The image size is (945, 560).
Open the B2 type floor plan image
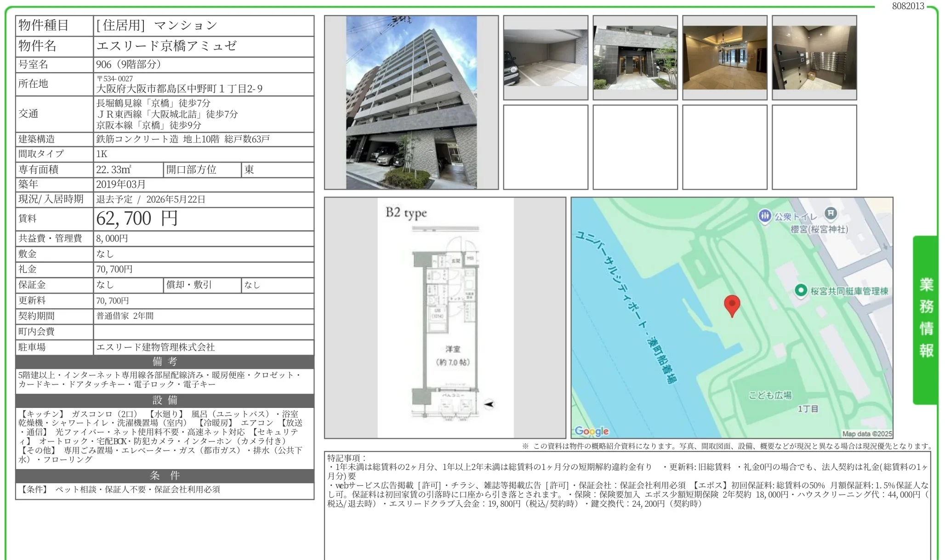(x=445, y=317)
